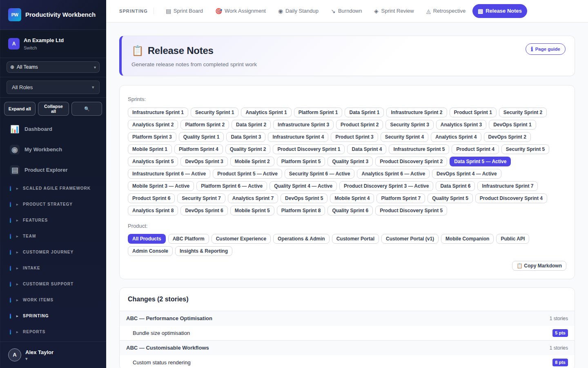
Task: Select the All Products filter chip
Action: (x=147, y=239)
